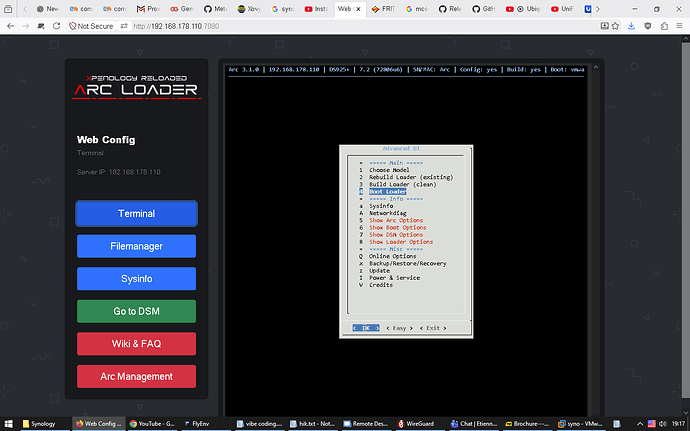
Task: Open Remote Desktop from the taskbar
Action: coord(366,424)
